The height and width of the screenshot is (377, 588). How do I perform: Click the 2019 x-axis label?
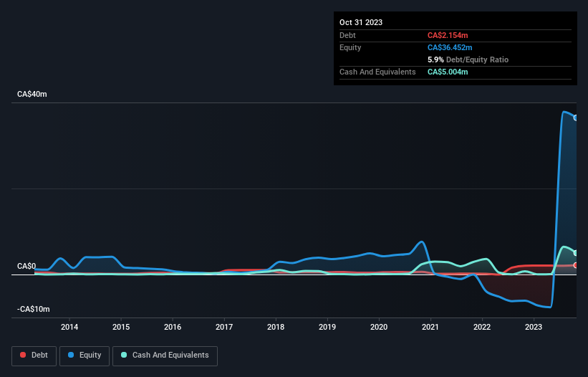coord(327,327)
